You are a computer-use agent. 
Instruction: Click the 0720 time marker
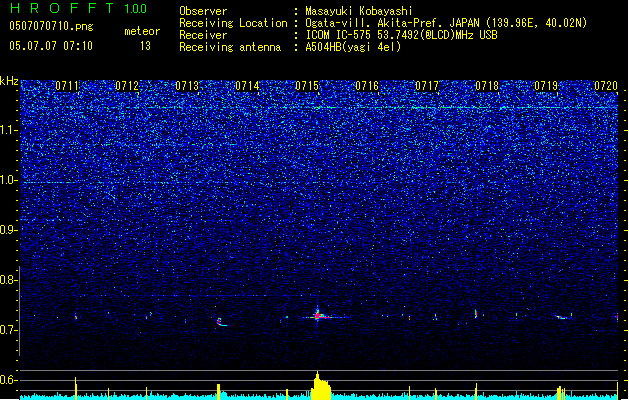pos(606,86)
